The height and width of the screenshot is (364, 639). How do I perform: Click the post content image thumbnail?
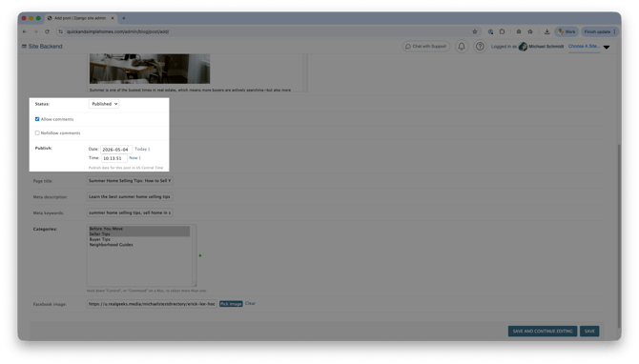click(x=150, y=69)
